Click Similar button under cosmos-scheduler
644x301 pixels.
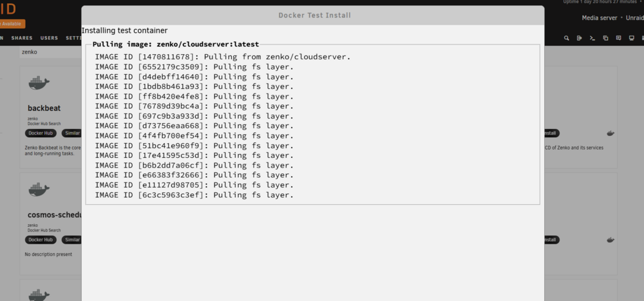(x=71, y=240)
